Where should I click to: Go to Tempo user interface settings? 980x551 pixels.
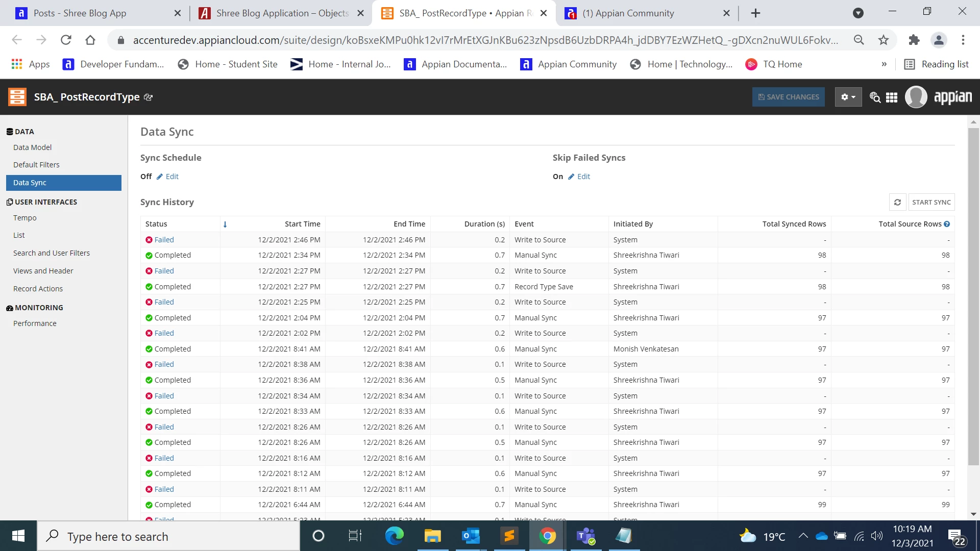(25, 218)
